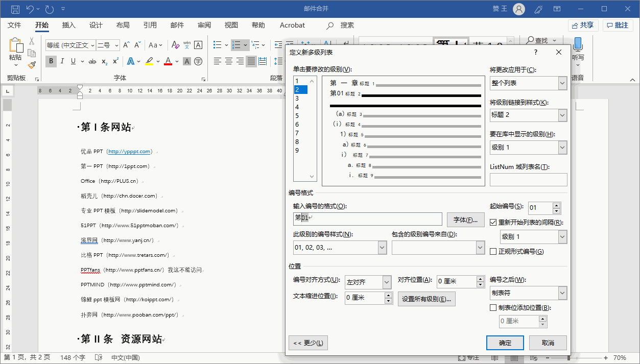
Task: Open the 编号之后 dropdown showing 制表符
Action: (562, 293)
